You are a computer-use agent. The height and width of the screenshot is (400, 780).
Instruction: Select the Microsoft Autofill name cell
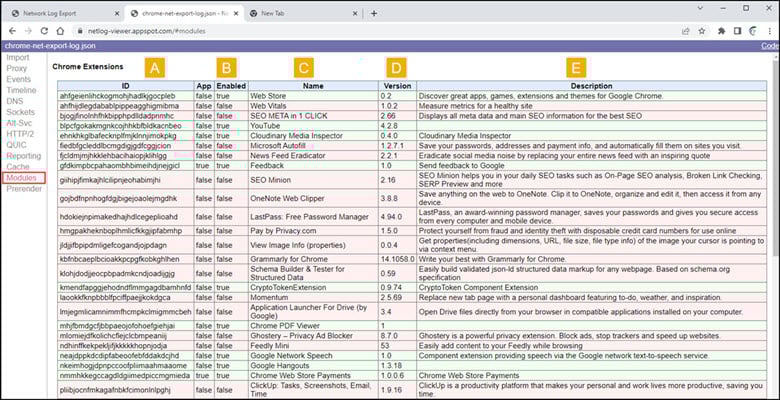pos(313,146)
